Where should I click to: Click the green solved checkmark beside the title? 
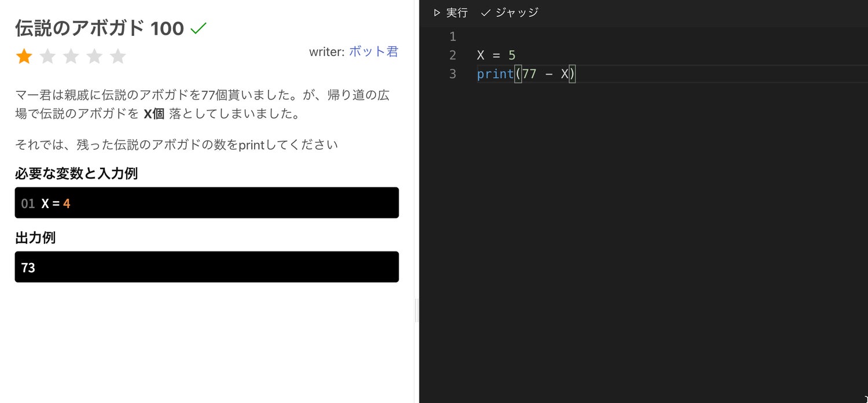[198, 28]
